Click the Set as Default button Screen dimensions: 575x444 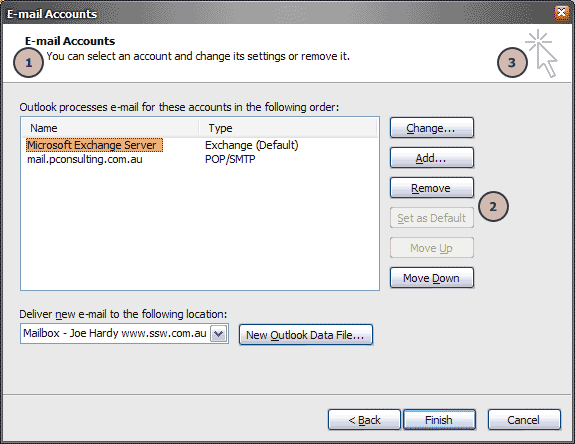click(432, 218)
